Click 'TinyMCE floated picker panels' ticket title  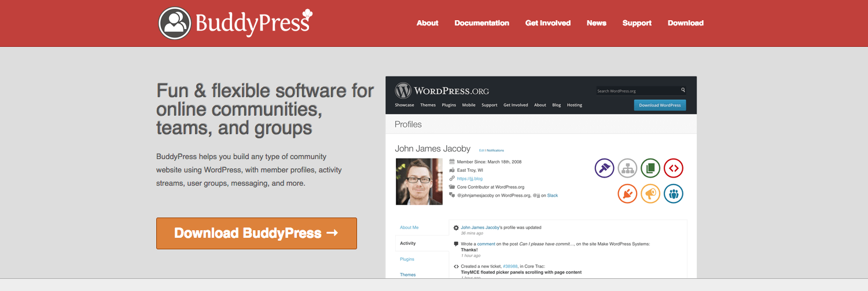coord(521,272)
